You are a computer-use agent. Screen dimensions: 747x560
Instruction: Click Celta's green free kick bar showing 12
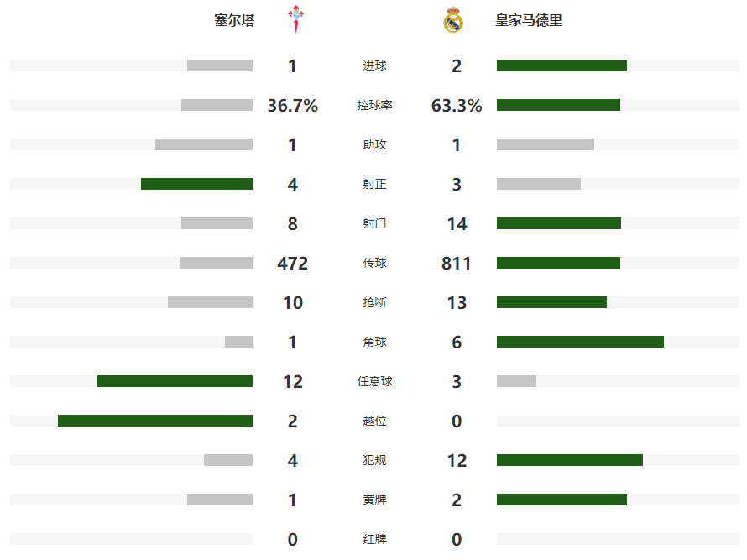[175, 381]
